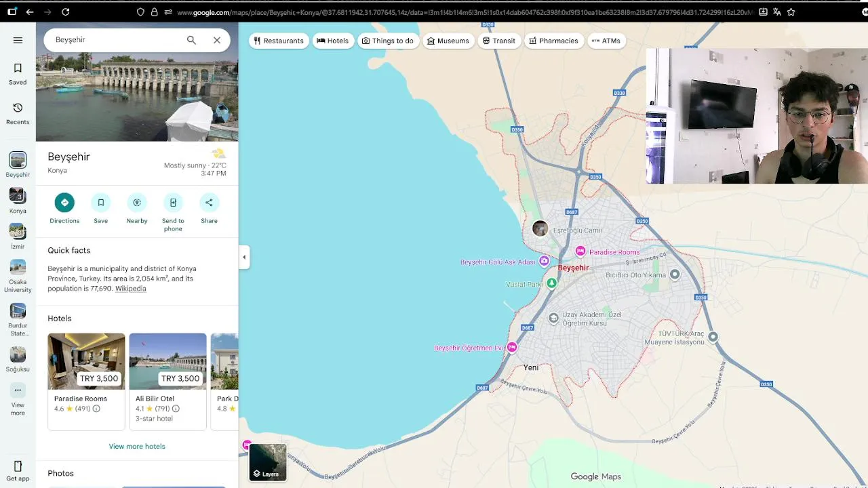
Task: Filter map by Hotels chip
Action: [332, 41]
